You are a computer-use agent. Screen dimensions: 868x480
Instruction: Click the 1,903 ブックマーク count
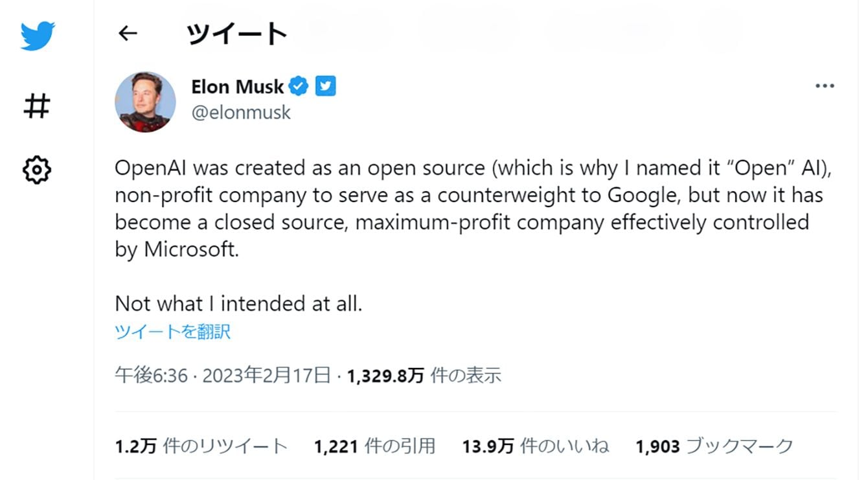pyautogui.click(x=714, y=446)
